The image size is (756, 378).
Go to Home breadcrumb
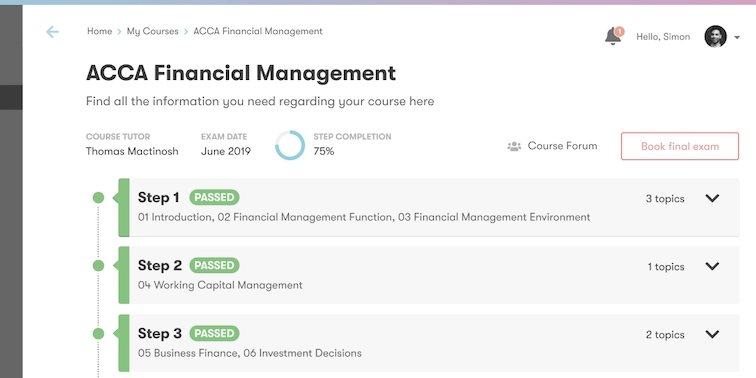tap(99, 31)
